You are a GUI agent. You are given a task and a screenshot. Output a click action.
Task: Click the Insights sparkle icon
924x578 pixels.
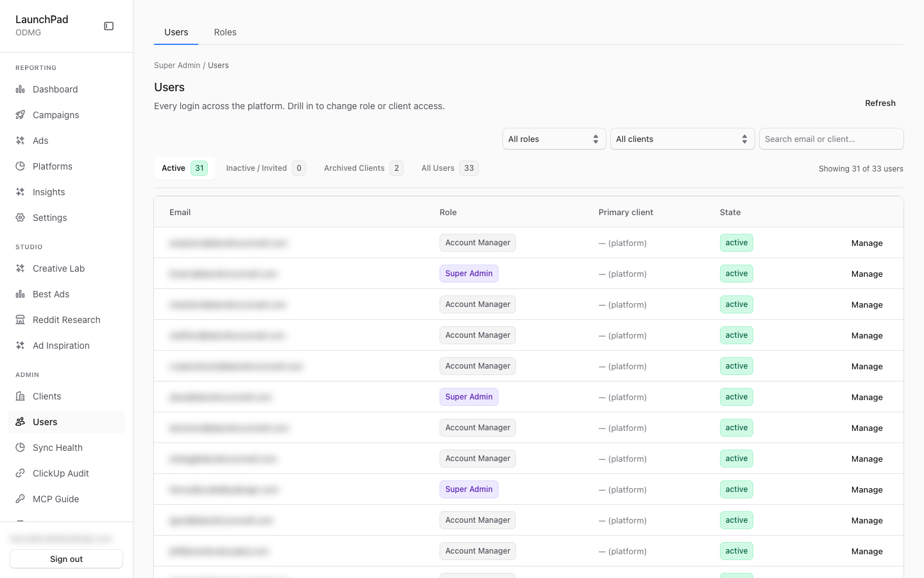[x=21, y=192]
